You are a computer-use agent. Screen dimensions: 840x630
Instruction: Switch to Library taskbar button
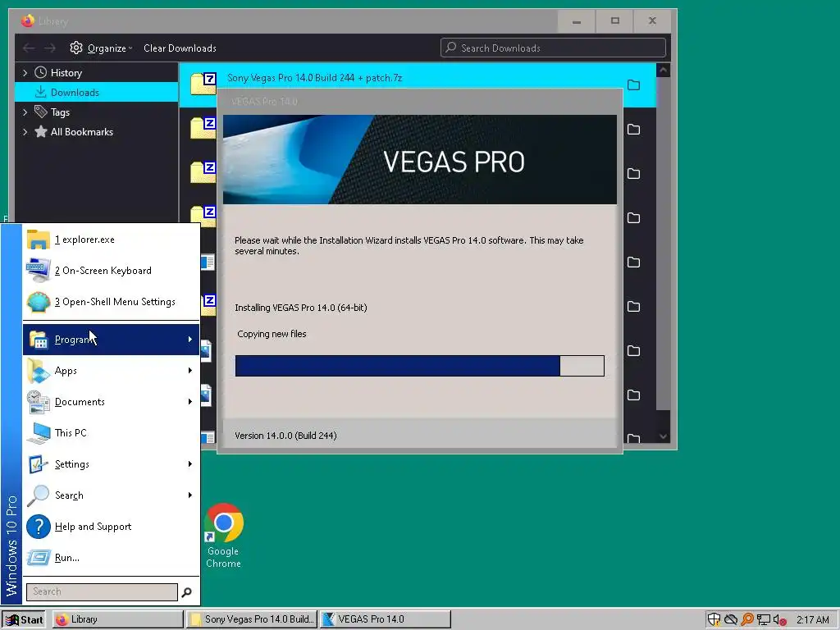[118, 619]
